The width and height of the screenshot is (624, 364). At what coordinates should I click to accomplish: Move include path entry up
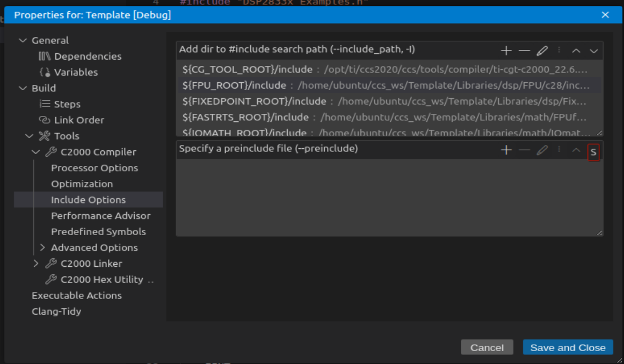[x=576, y=50]
